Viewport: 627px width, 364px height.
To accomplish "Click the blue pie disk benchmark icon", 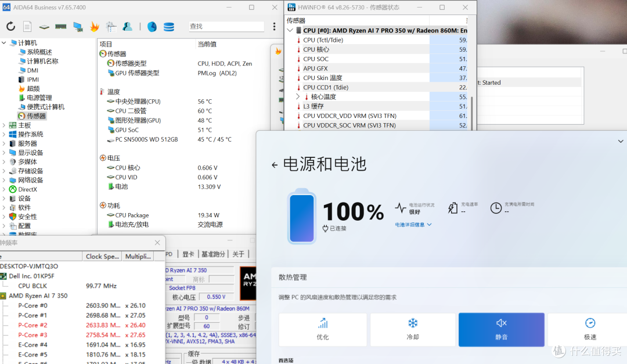I will [x=152, y=27].
